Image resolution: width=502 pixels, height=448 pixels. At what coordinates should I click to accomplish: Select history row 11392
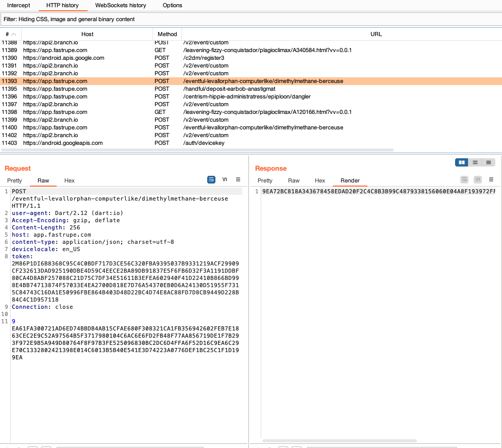pos(251,73)
